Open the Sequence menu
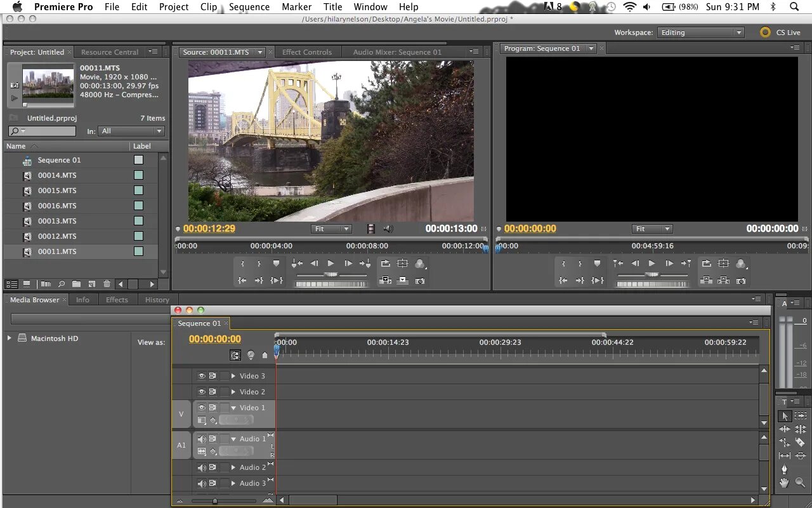 [x=249, y=7]
